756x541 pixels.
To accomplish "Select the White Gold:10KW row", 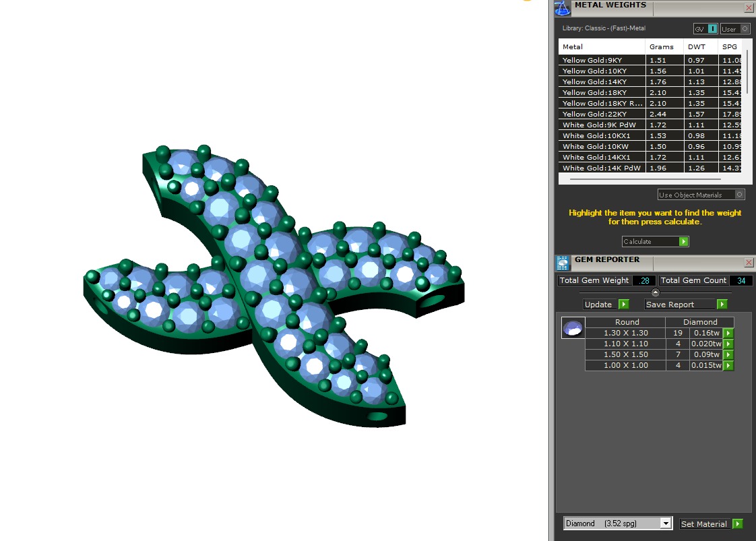I will [x=650, y=147].
